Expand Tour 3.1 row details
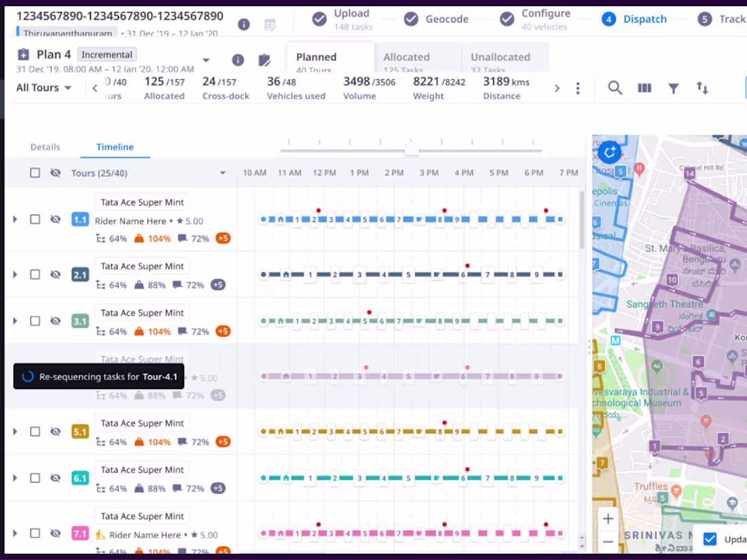 (15, 320)
